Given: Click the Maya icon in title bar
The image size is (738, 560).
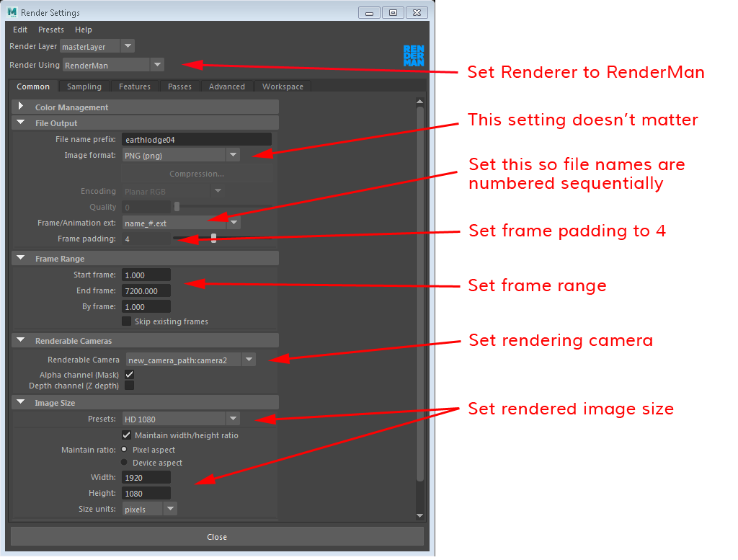Looking at the screenshot, I should pyautogui.click(x=13, y=12).
